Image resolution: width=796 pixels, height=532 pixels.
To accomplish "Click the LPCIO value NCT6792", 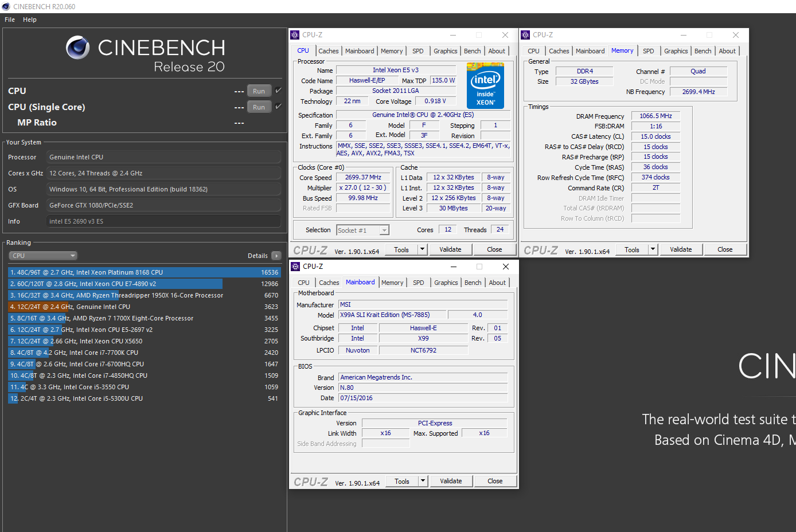I will [x=423, y=350].
